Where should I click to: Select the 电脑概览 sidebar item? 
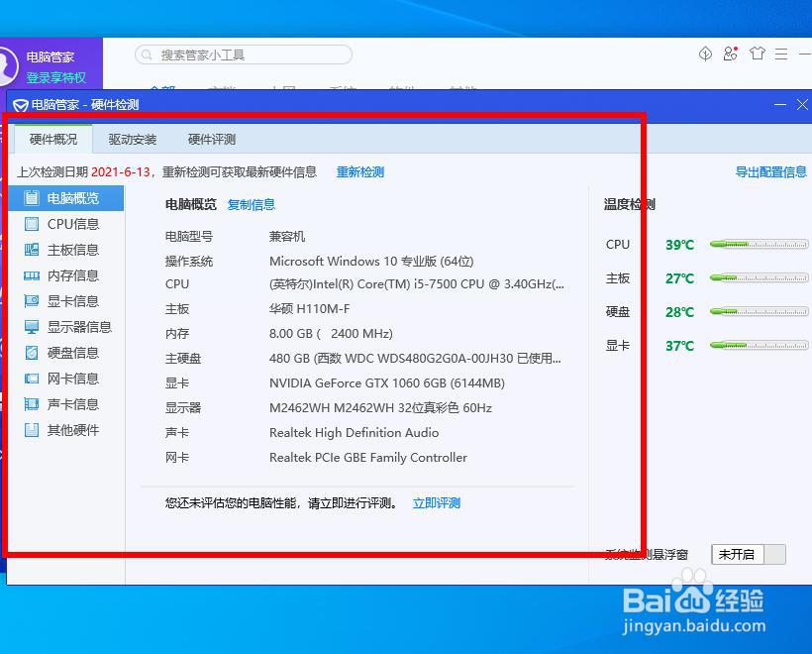point(65,198)
